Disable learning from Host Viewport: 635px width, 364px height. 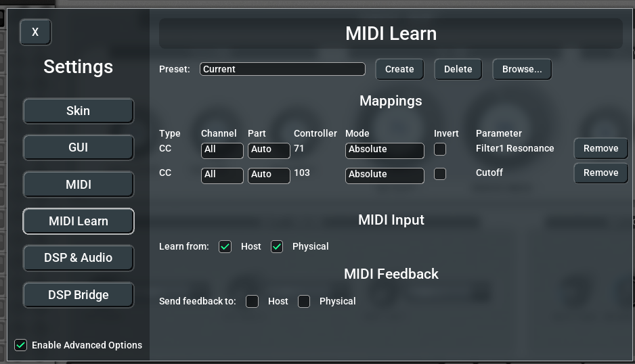[225, 246]
